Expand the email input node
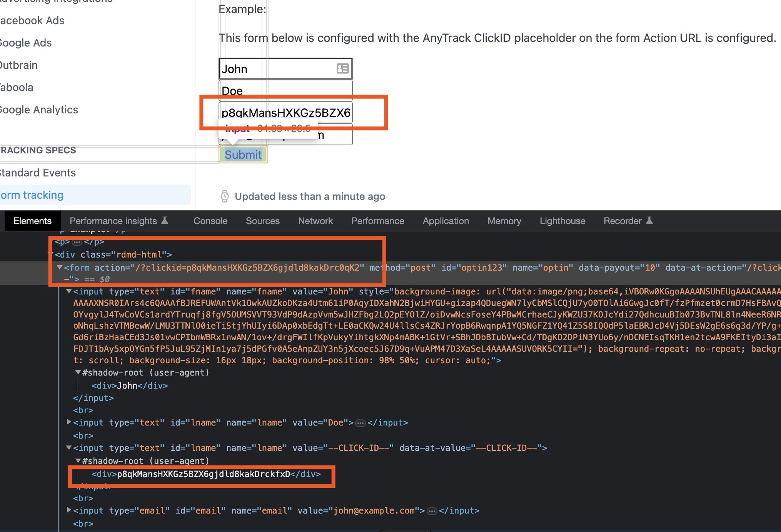The height and width of the screenshot is (532, 781). pyautogui.click(x=69, y=510)
